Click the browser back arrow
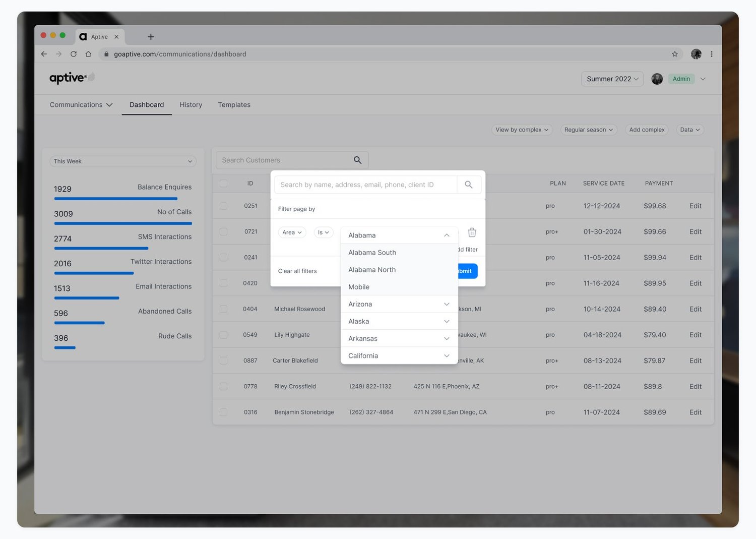 click(x=44, y=54)
